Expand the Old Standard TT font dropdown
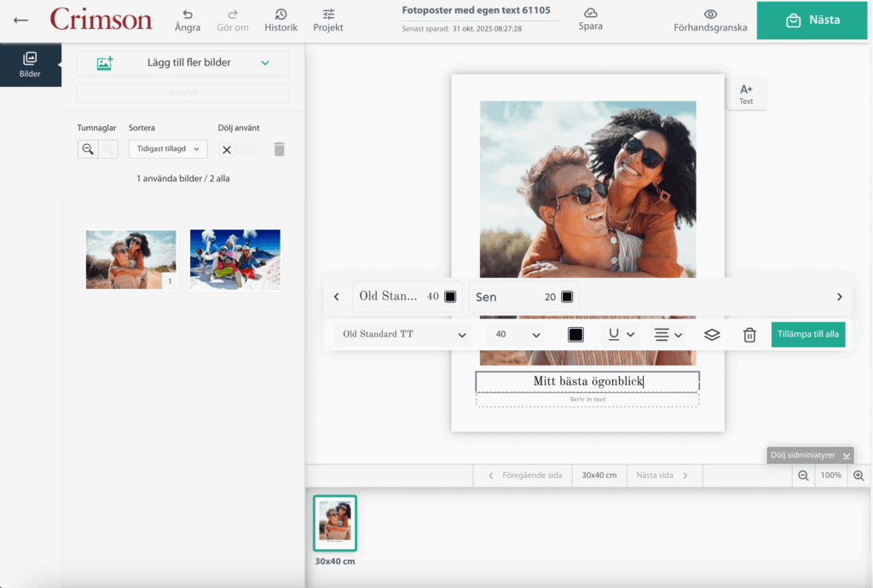This screenshot has width=873, height=588. (402, 335)
